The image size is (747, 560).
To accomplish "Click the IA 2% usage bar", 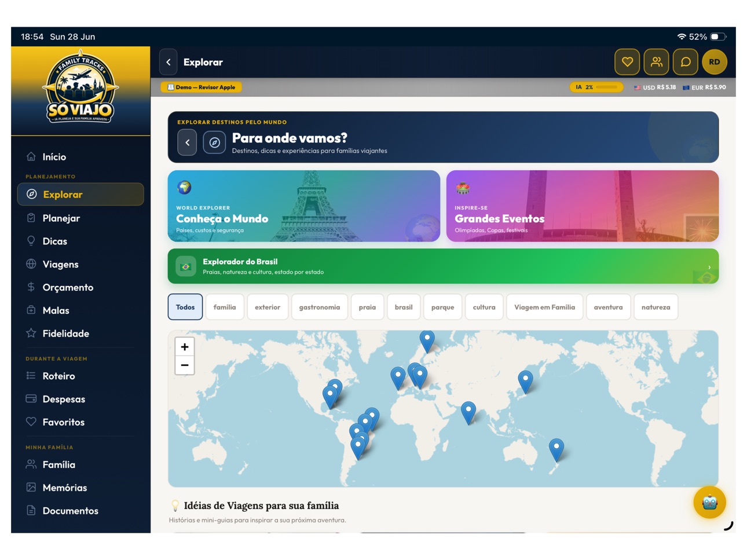I will coord(596,87).
